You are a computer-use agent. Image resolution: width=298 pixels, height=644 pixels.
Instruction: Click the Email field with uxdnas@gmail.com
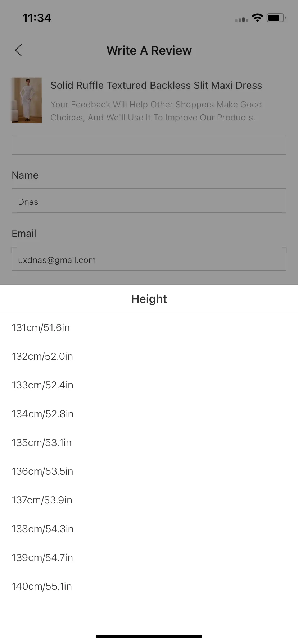(x=149, y=259)
